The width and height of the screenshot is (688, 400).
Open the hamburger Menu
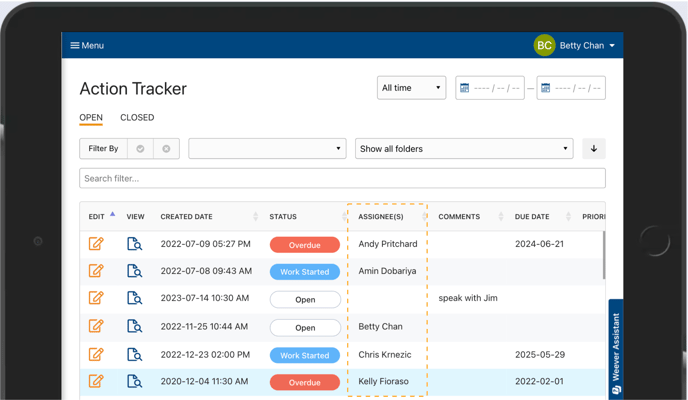[x=86, y=45]
